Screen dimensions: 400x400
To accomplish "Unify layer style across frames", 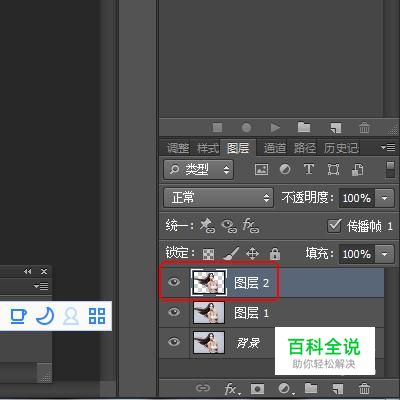I will tap(251, 226).
